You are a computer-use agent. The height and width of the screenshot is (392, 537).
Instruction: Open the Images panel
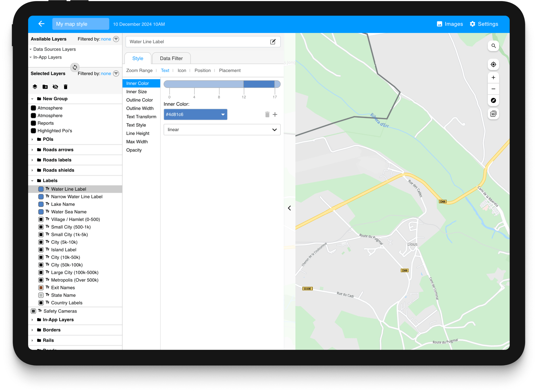[x=450, y=24]
